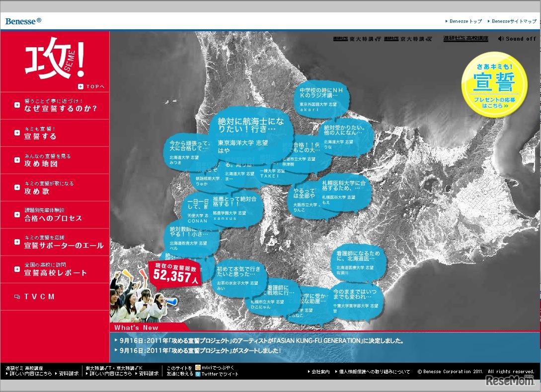Click the yellow さあキミも!宣誓 round button

point(494,84)
